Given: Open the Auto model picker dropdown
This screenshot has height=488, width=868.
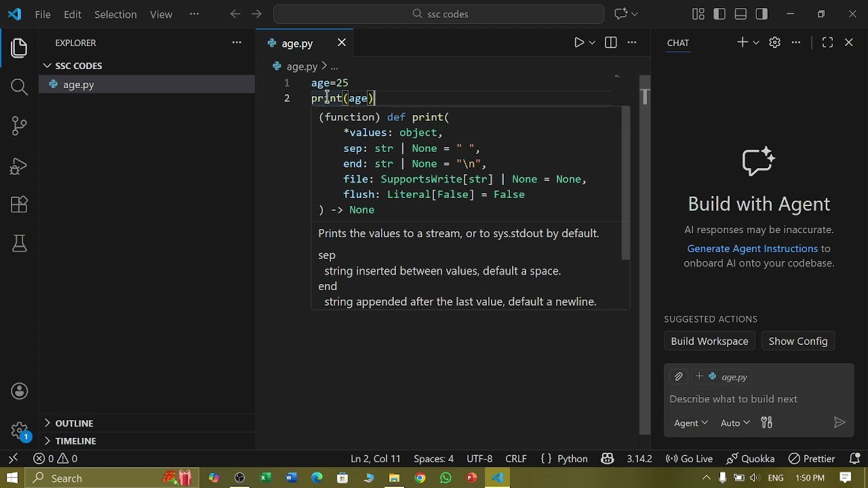Looking at the screenshot, I should [x=735, y=423].
